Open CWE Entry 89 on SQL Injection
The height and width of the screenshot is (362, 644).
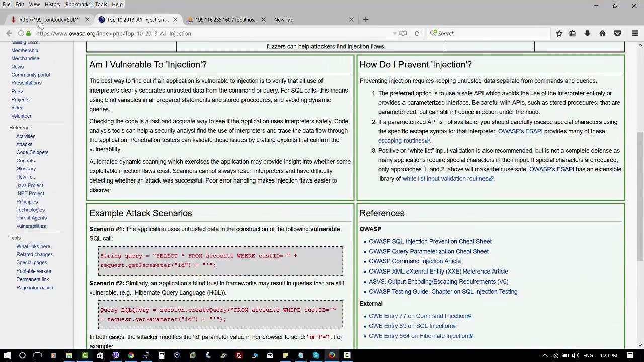point(413,326)
